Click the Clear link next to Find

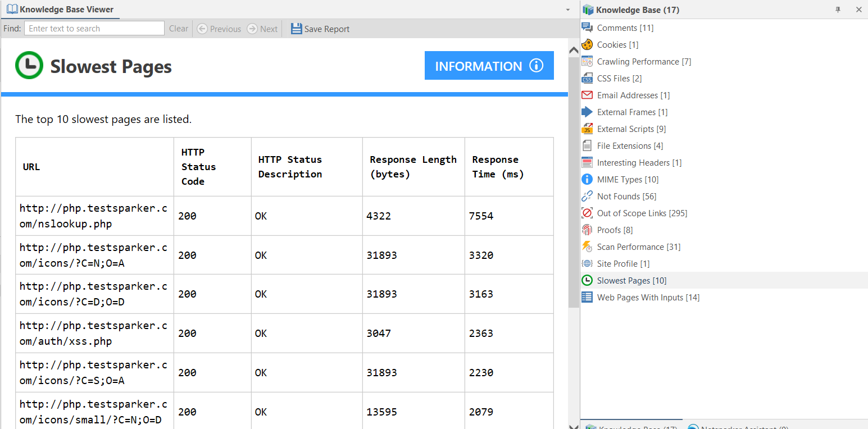[x=178, y=29]
